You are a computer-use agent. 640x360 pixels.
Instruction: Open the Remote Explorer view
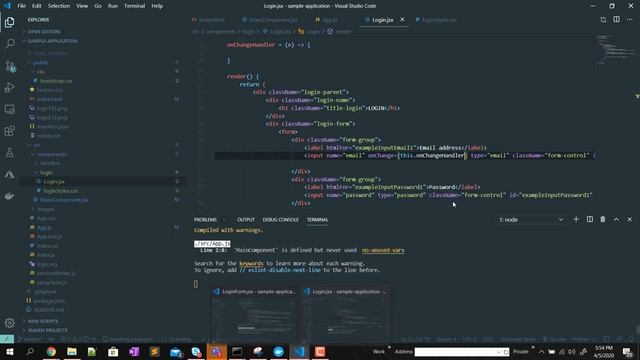[x=9, y=109]
